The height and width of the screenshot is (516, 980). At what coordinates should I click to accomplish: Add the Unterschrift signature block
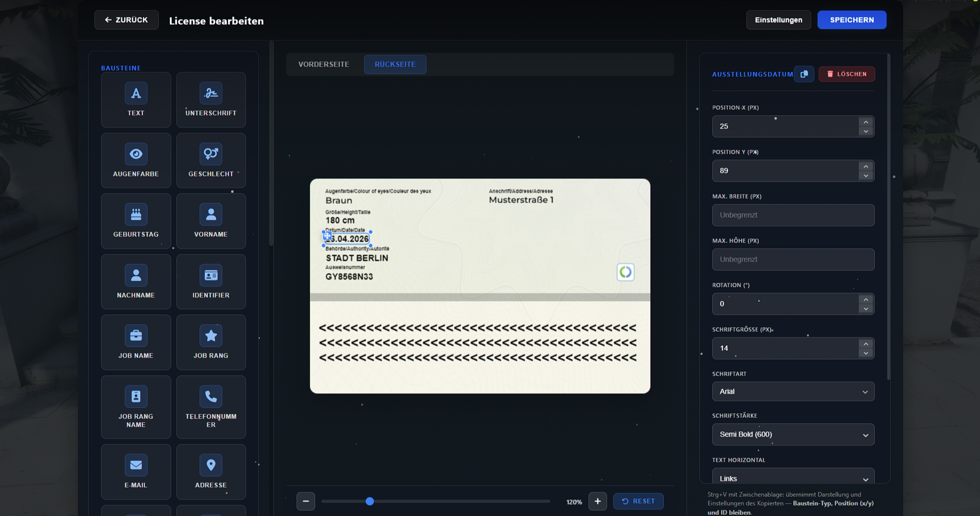point(211,100)
